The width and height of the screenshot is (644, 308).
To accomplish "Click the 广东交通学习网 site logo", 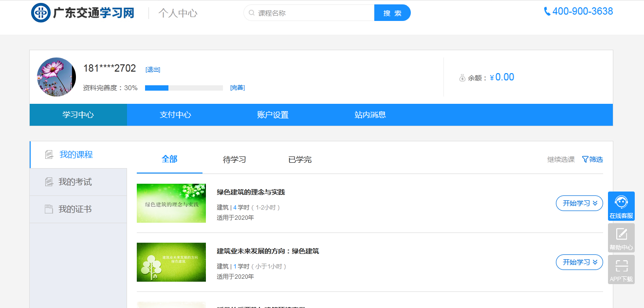I will [83, 13].
